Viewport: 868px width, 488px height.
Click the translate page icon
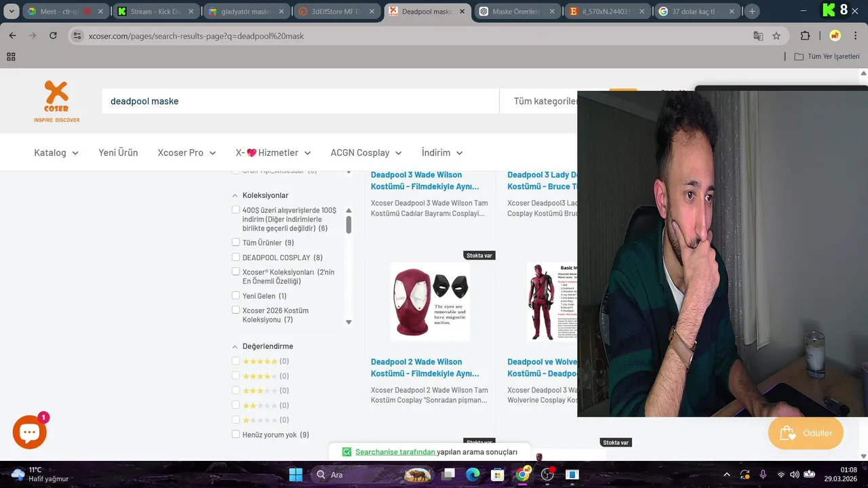[758, 36]
